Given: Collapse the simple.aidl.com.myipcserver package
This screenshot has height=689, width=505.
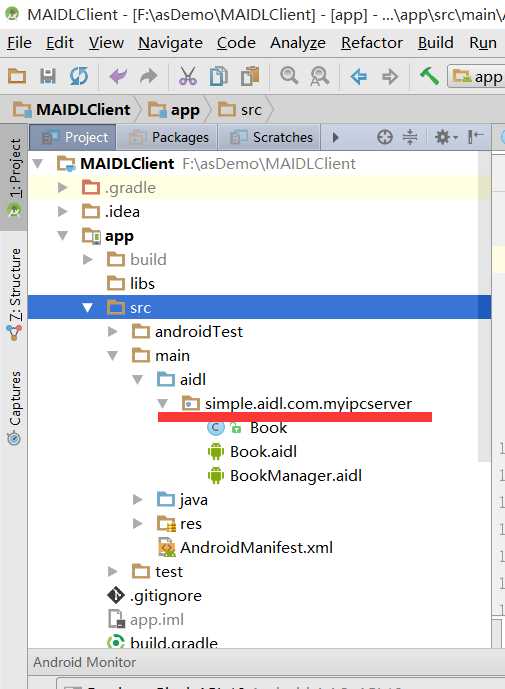Looking at the screenshot, I should pyautogui.click(x=163, y=403).
